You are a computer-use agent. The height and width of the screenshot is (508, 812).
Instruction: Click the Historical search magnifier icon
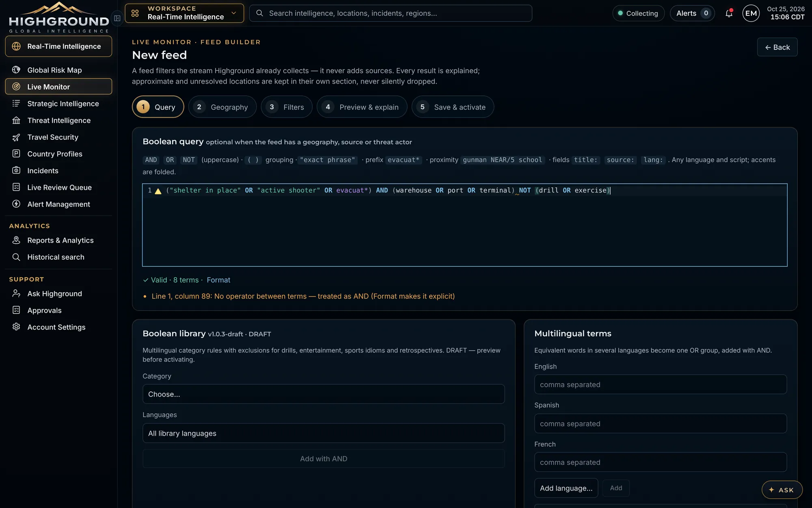[x=16, y=257]
